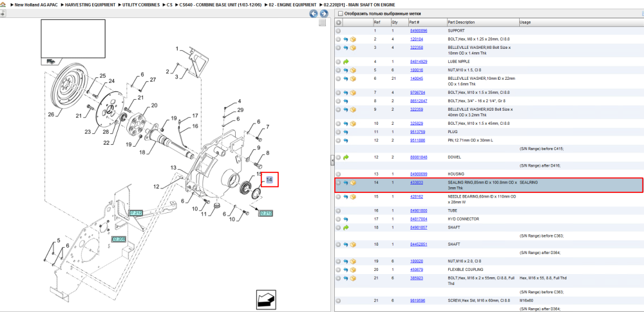Toggle the mark circle for LUBE NIPPLE row
The image size is (644, 312).
tap(339, 62)
